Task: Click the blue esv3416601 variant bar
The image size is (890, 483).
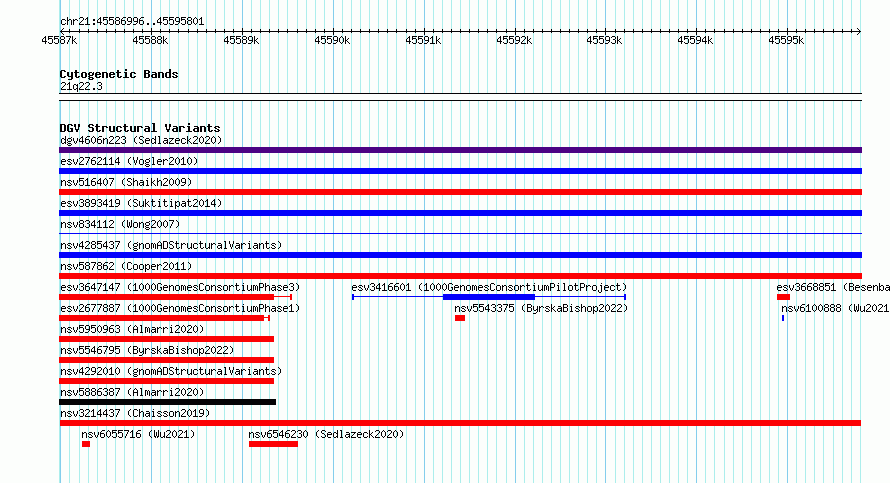Action: (x=489, y=297)
